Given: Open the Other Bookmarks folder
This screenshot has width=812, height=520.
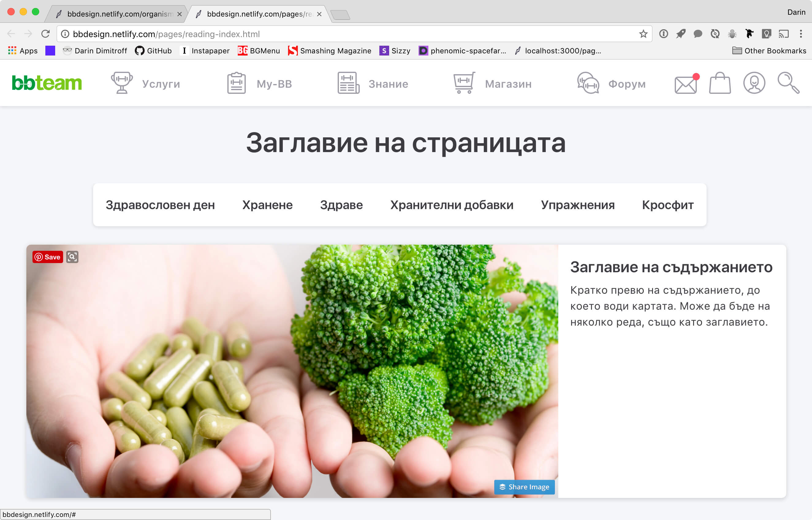Looking at the screenshot, I should (769, 51).
